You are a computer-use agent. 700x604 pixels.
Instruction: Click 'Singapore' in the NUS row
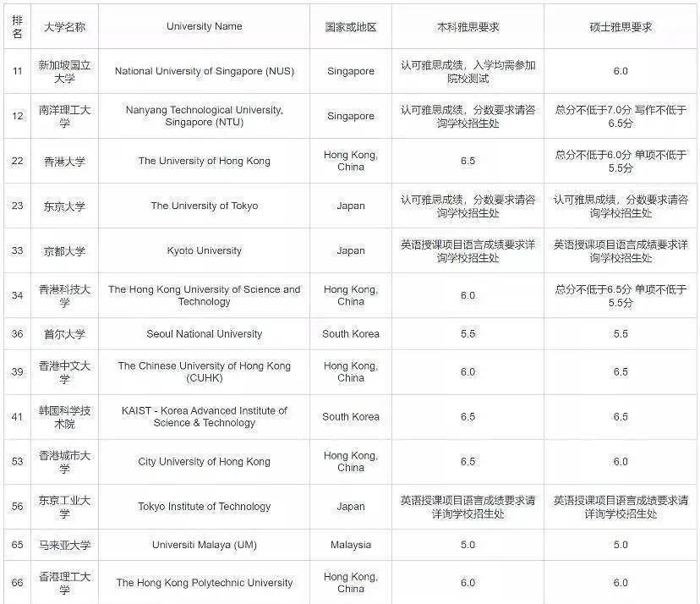[x=351, y=71]
